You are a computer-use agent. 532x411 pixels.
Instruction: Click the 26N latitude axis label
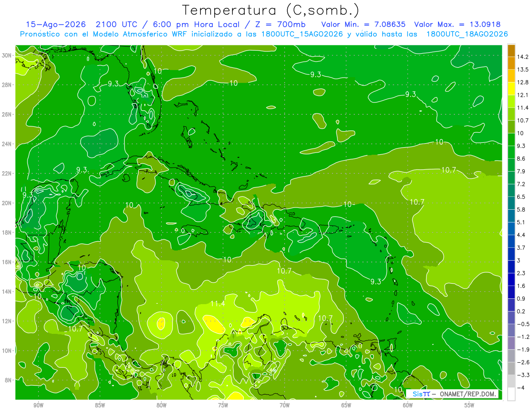click(x=7, y=114)
